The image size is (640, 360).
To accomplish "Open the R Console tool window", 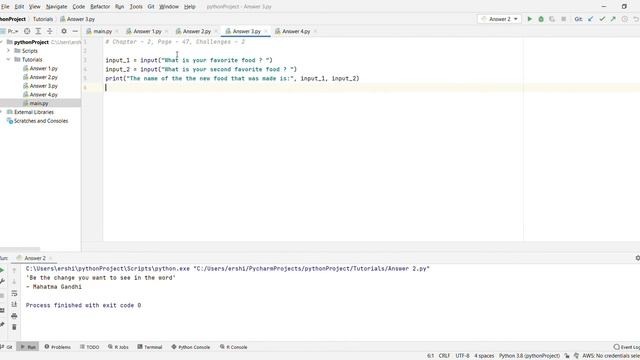I will pos(233,347).
